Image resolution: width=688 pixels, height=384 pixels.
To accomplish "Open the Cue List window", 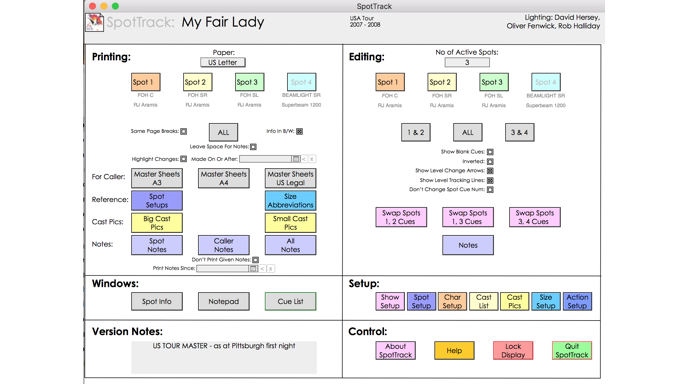I will pos(290,301).
